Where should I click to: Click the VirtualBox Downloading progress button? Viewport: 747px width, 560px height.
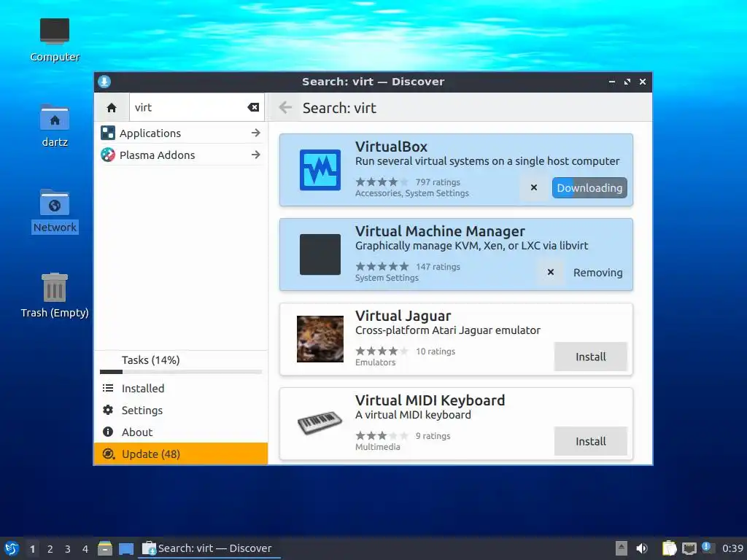point(589,187)
